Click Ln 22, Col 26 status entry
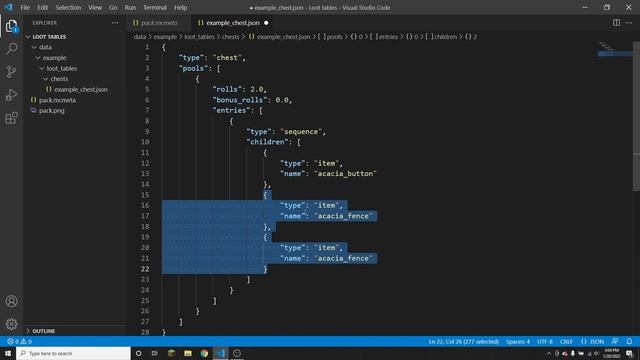This screenshot has height=360, width=640. (x=464, y=342)
